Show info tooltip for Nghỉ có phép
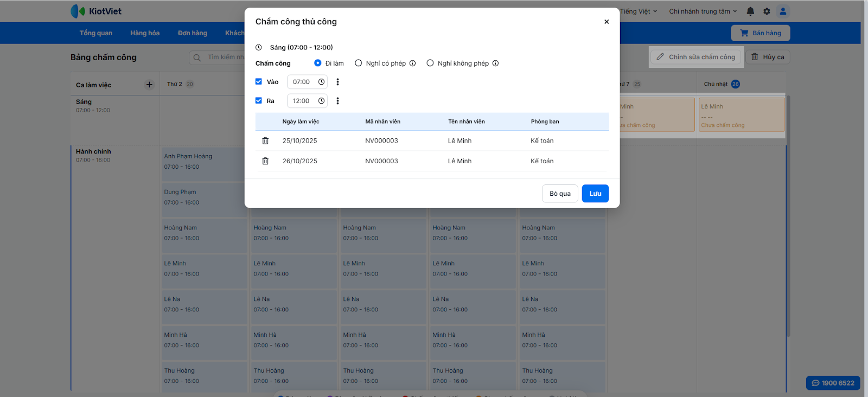The image size is (868, 397). (x=413, y=63)
